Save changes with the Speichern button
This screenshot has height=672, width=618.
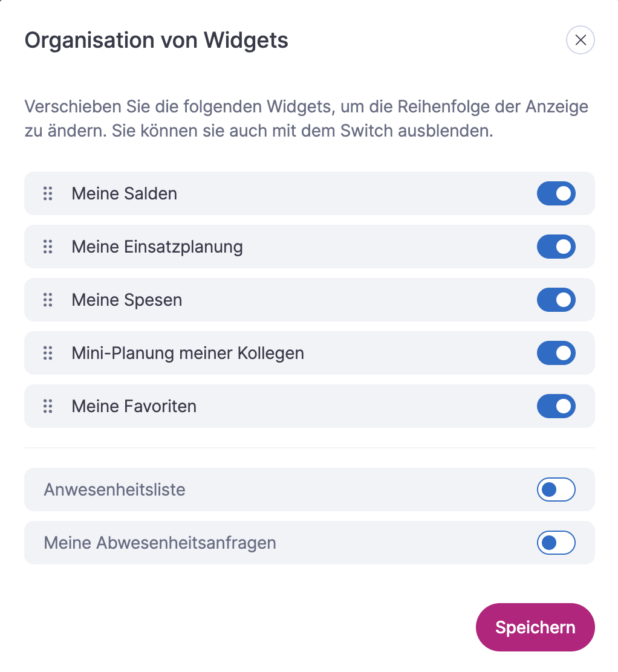(535, 627)
